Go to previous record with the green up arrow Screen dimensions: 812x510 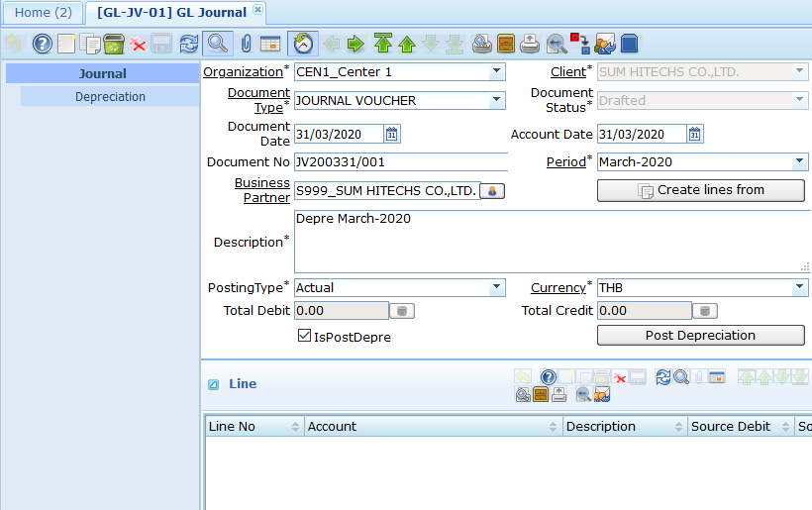tap(407, 44)
